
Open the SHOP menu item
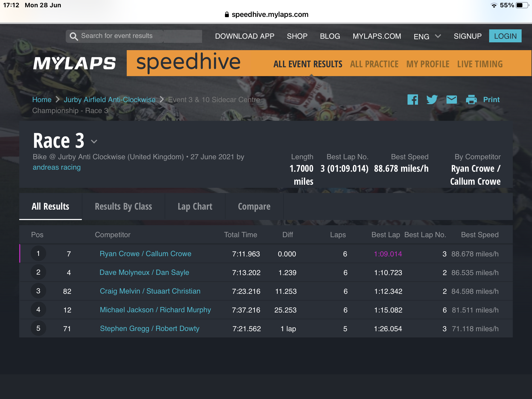click(x=297, y=36)
